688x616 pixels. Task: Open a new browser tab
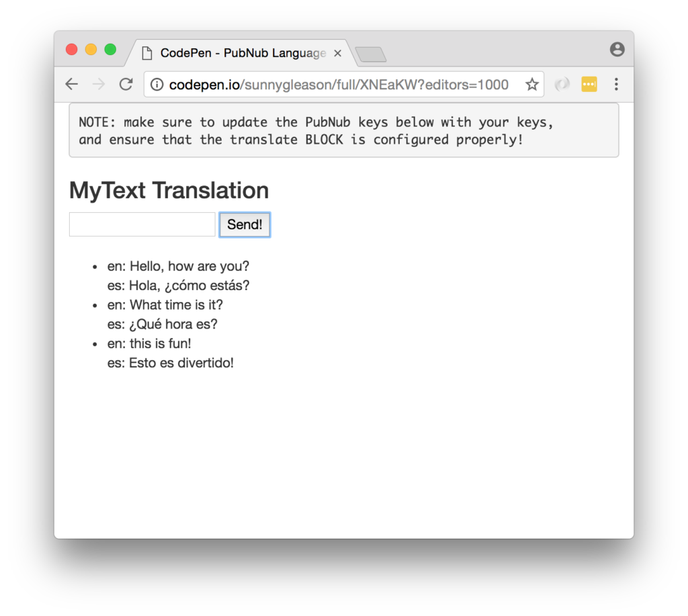(x=370, y=54)
